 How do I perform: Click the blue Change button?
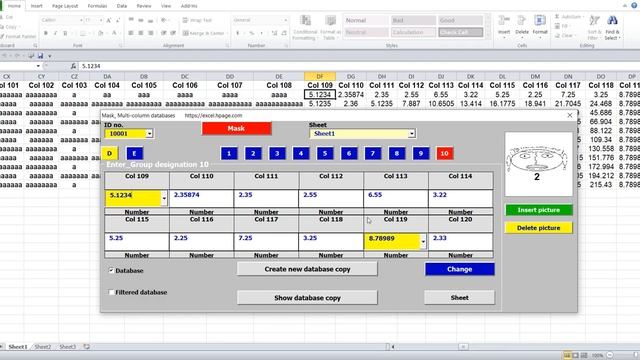[x=460, y=269]
